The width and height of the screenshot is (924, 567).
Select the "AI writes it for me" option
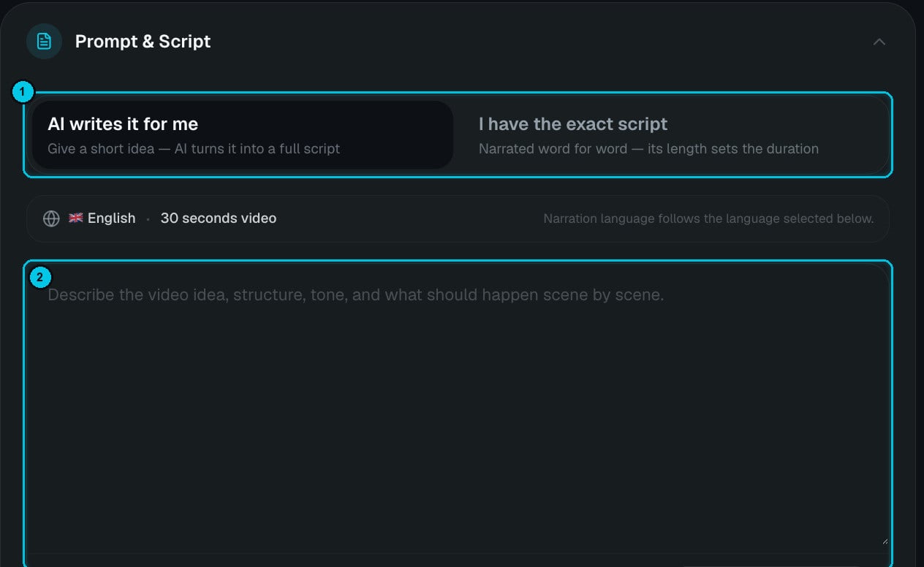coord(243,135)
